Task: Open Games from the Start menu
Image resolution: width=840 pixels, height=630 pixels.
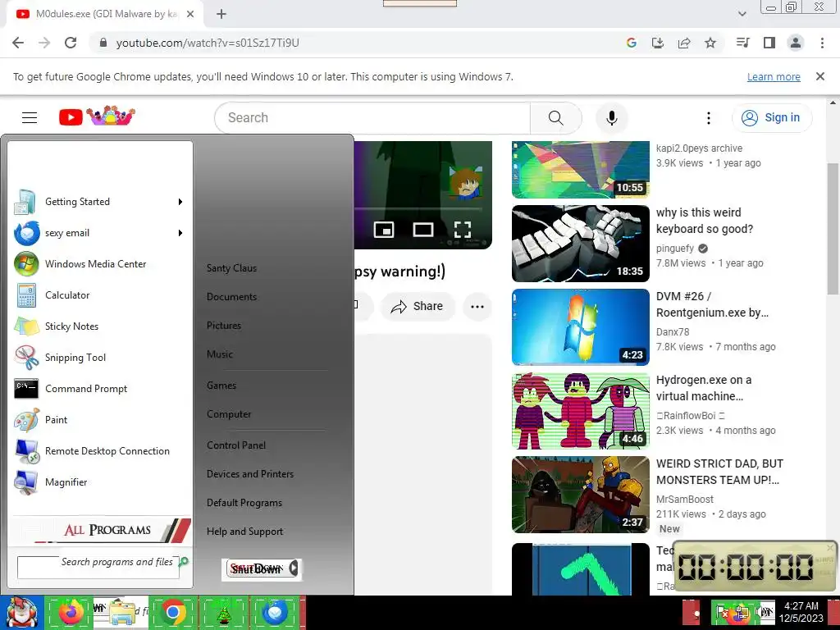Action: tap(221, 386)
